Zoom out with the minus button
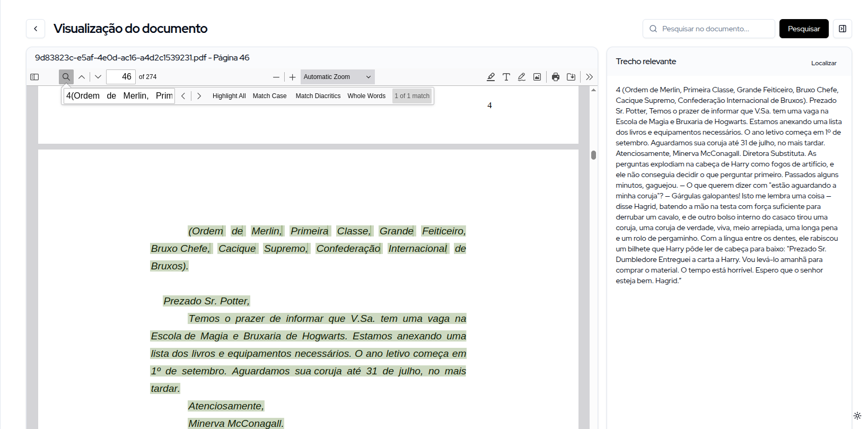868x429 pixels. pos(276,77)
